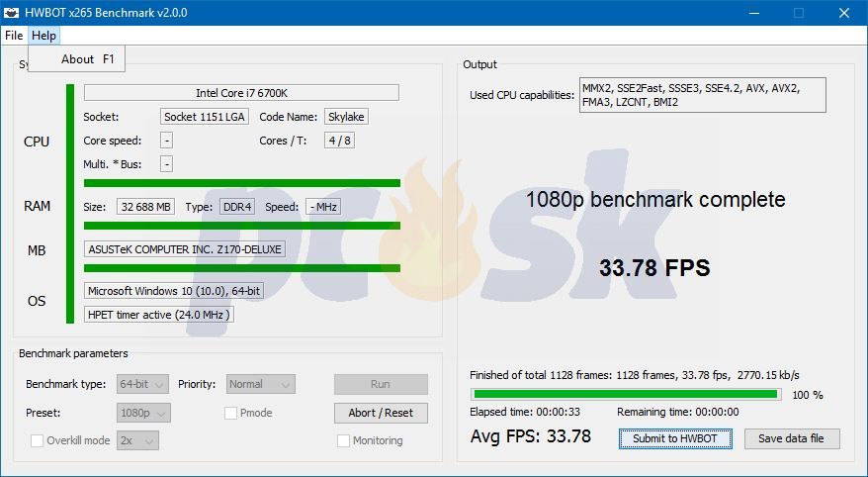Click the Used CPU capabilities text box
868x477 pixels.
[x=703, y=95]
